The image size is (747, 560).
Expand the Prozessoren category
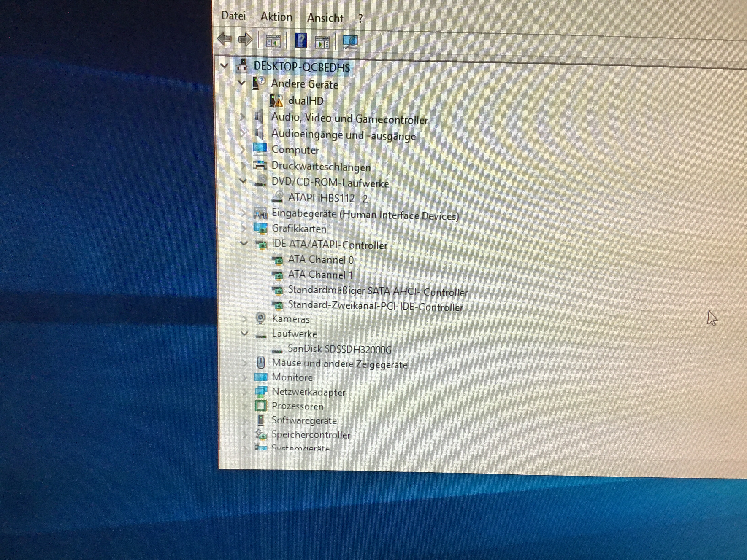pos(245,406)
